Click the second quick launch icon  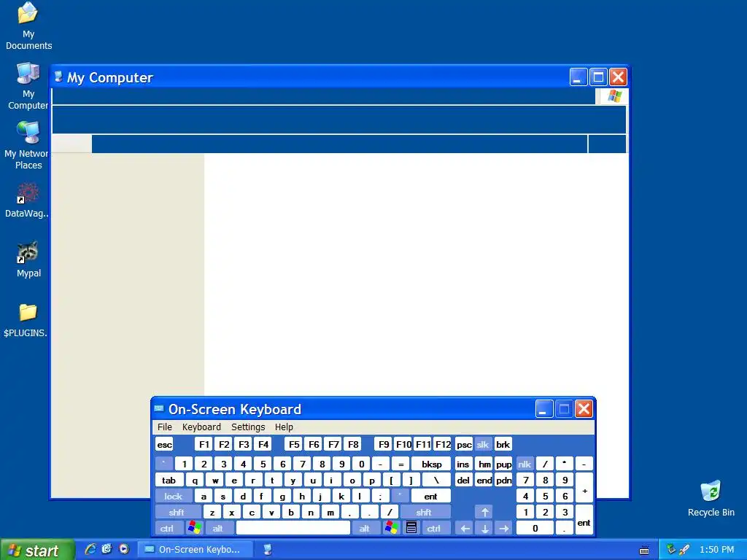[x=107, y=549]
